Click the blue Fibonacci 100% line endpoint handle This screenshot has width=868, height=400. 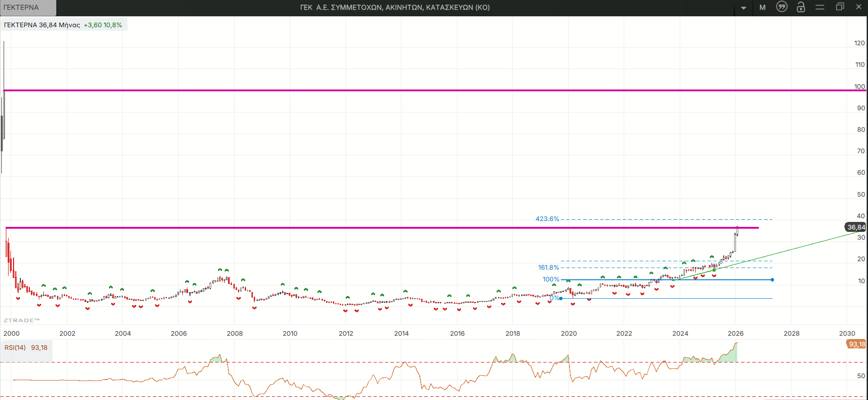pos(772,280)
